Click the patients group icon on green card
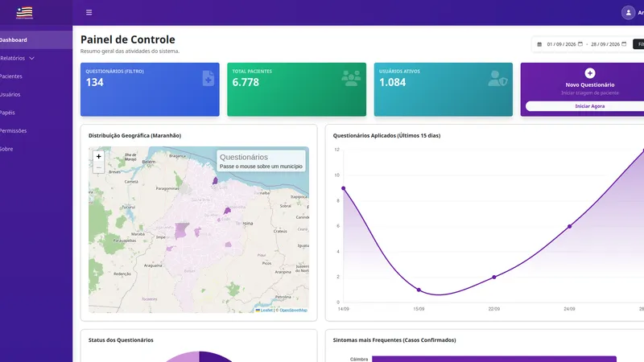 click(351, 78)
